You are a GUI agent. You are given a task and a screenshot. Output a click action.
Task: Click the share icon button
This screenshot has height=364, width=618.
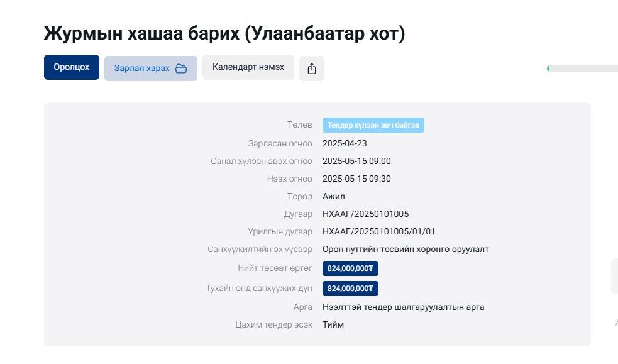311,69
